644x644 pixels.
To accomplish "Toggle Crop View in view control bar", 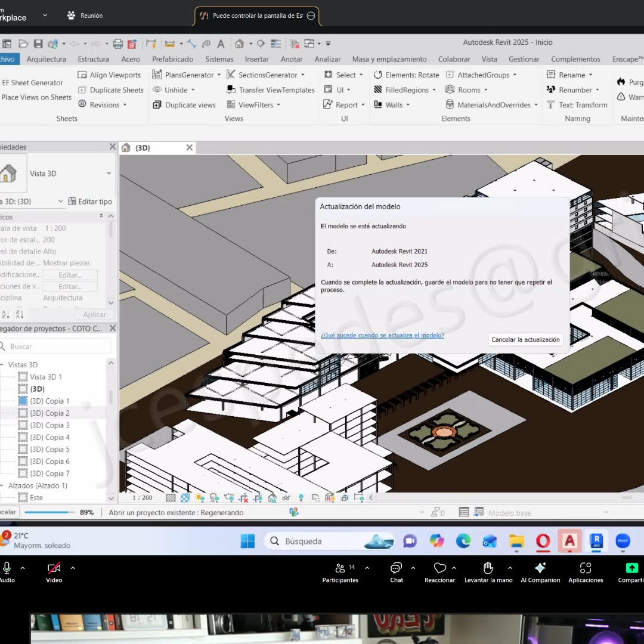I will click(243, 498).
